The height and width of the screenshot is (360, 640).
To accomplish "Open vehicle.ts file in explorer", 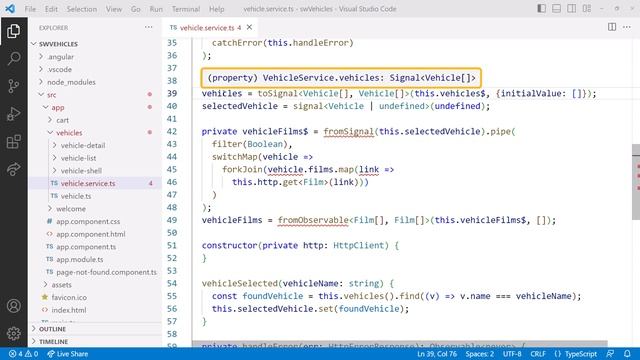I will (x=95, y=196).
